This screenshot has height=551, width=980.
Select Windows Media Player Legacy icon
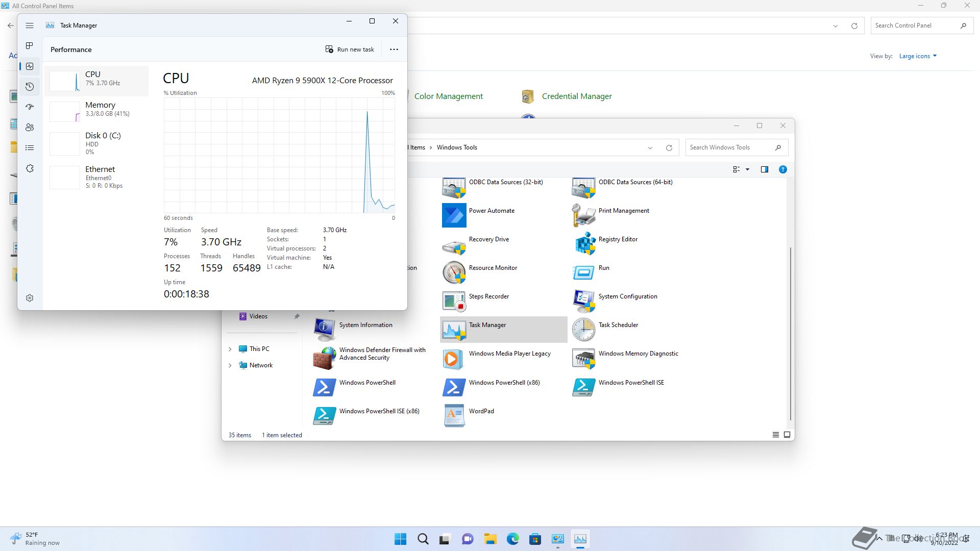[454, 358]
